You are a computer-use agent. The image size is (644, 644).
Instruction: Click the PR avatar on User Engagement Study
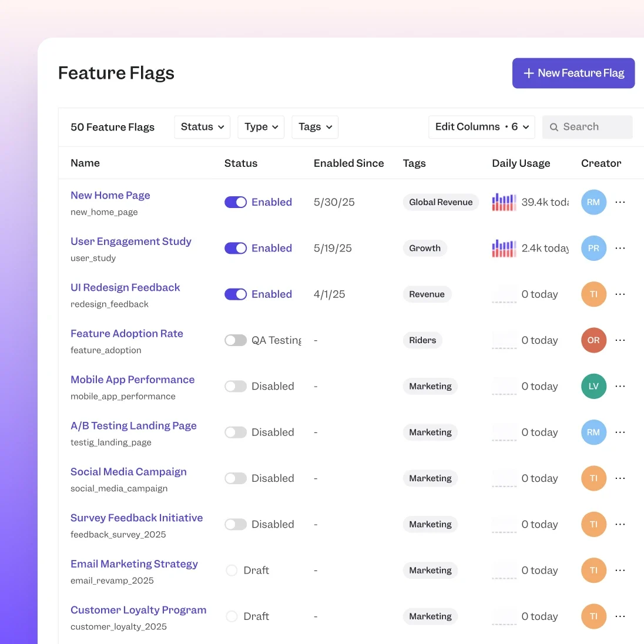tap(593, 248)
